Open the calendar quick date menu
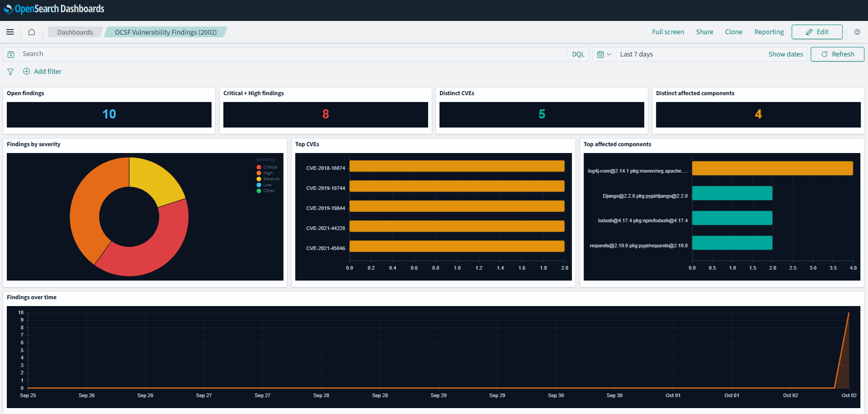 [x=604, y=54]
